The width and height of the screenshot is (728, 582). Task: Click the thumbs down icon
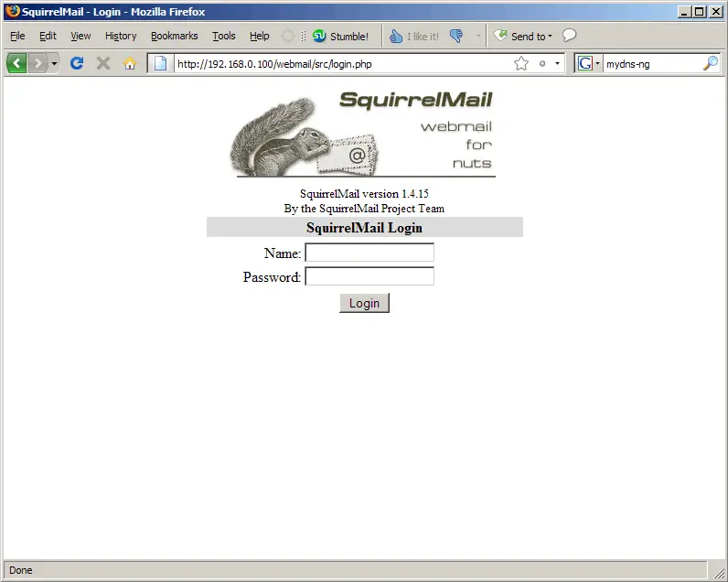click(x=456, y=37)
